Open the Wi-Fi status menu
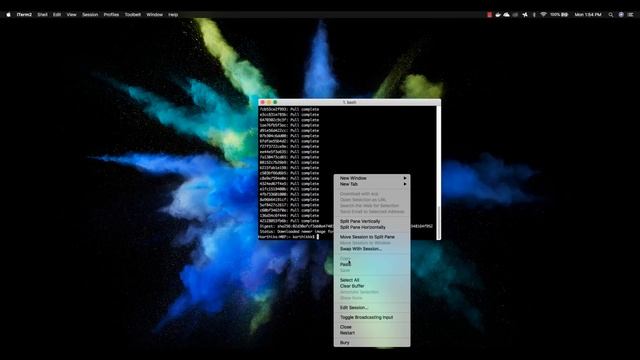This screenshot has width=640, height=360. (x=543, y=14)
